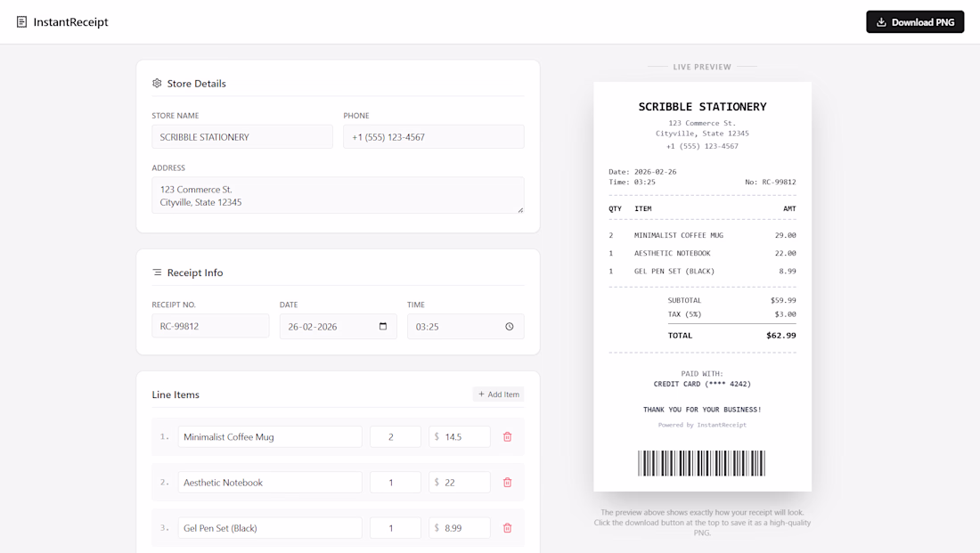
Task: Click the Download PNG button
Action: click(x=914, y=22)
